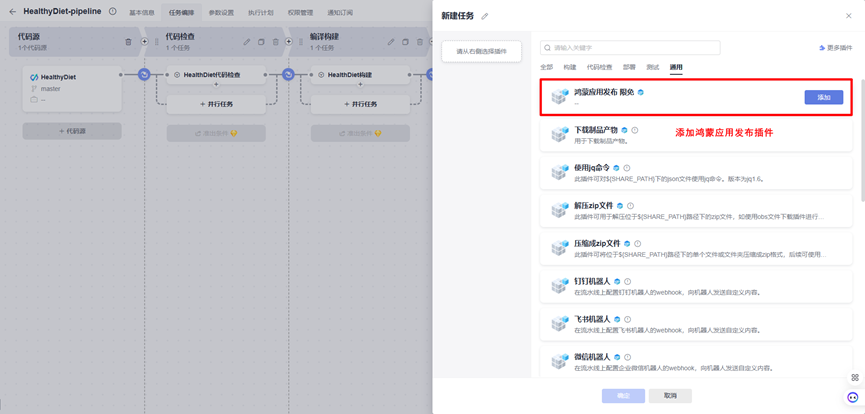Click 添加 button for 鸿蒙应用发布 plugin
Screen dimensions: 865x414
click(824, 97)
